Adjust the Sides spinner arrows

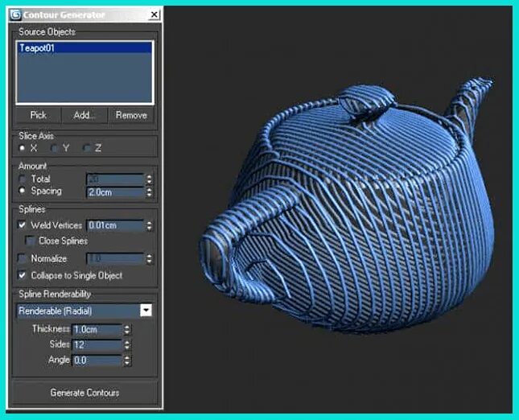pyautogui.click(x=127, y=345)
